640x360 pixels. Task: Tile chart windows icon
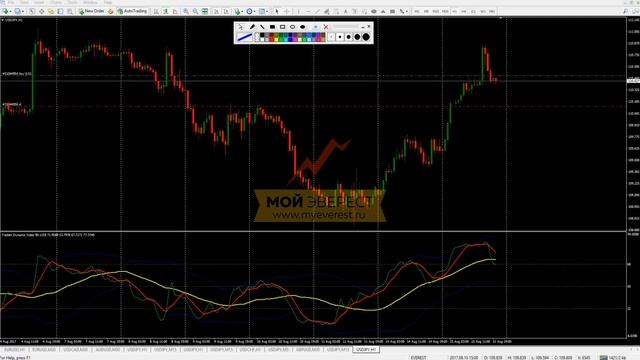click(205, 11)
